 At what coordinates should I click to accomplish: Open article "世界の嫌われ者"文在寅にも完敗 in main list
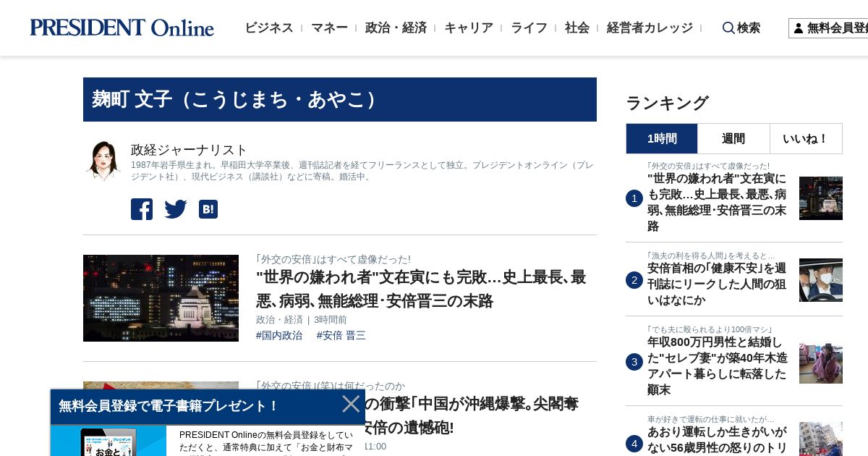pyautogui.click(x=421, y=289)
